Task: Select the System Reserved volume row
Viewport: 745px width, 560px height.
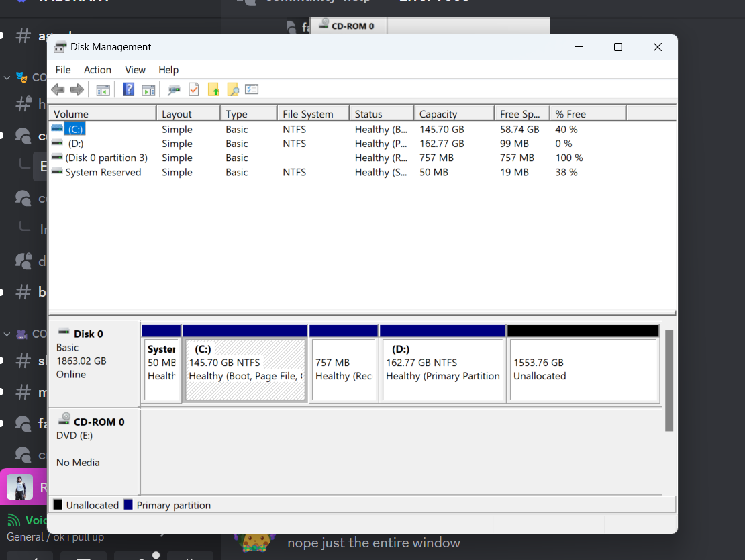Action: pyautogui.click(x=103, y=173)
